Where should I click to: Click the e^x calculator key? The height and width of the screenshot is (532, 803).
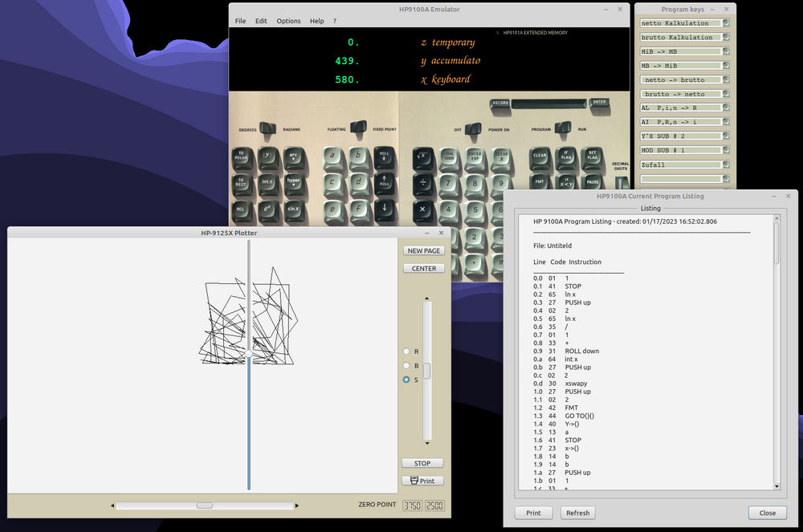point(268,211)
